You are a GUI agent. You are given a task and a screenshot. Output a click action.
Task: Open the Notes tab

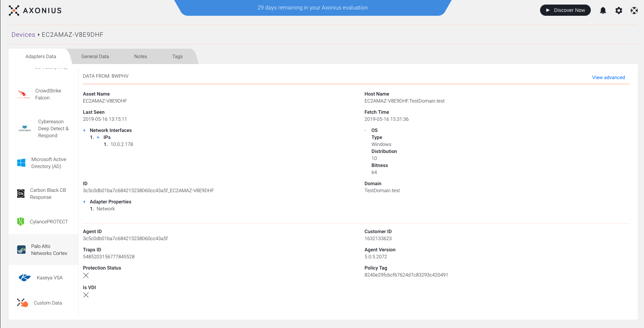coord(140,56)
